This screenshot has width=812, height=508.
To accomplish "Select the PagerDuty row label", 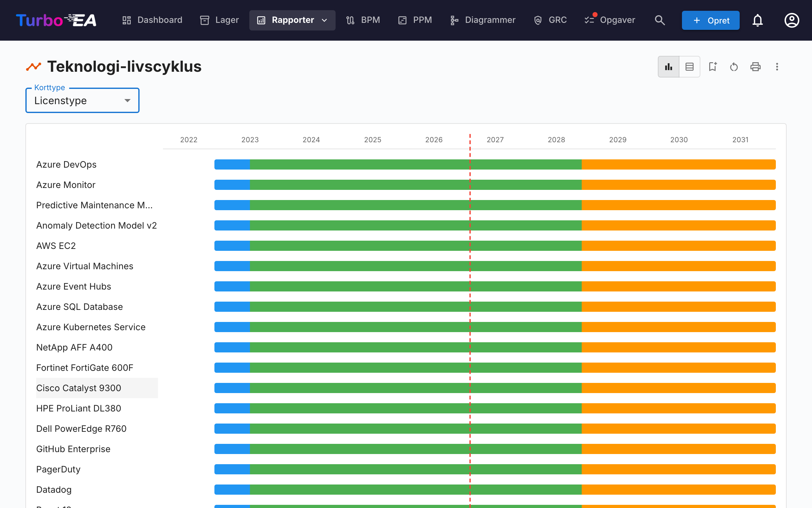I will pos(58,469).
